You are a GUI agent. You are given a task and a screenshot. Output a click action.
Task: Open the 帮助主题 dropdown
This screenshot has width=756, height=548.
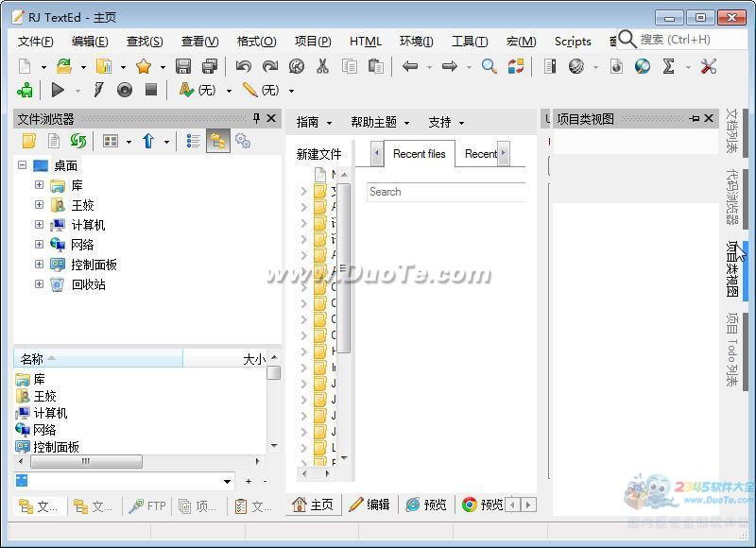(x=381, y=123)
